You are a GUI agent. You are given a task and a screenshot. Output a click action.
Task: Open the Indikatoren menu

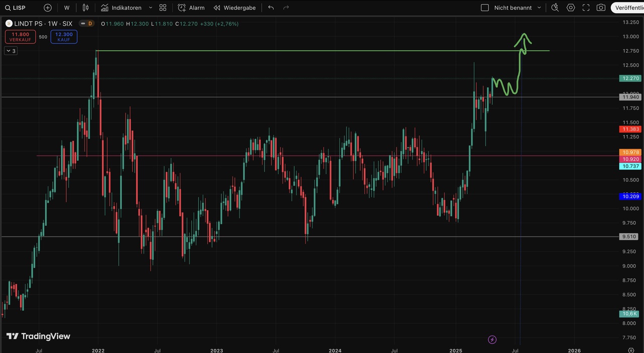pyautogui.click(x=121, y=8)
